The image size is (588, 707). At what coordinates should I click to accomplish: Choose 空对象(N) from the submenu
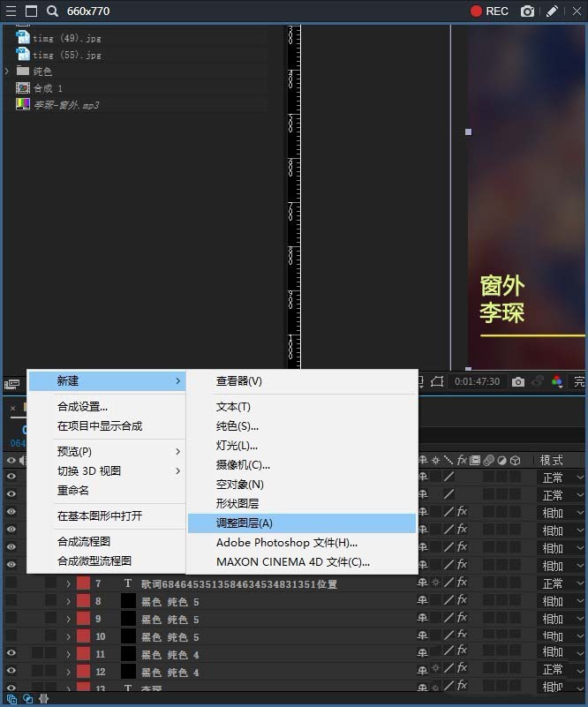point(302,485)
